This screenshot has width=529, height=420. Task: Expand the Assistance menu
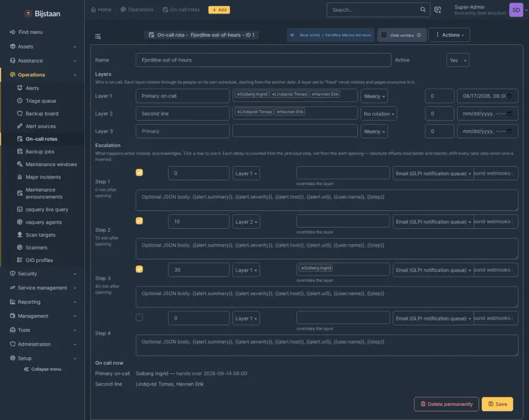pyautogui.click(x=43, y=61)
